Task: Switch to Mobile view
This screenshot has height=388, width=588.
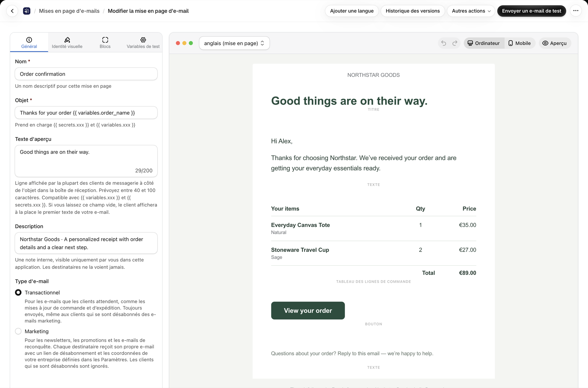Action: coord(520,43)
